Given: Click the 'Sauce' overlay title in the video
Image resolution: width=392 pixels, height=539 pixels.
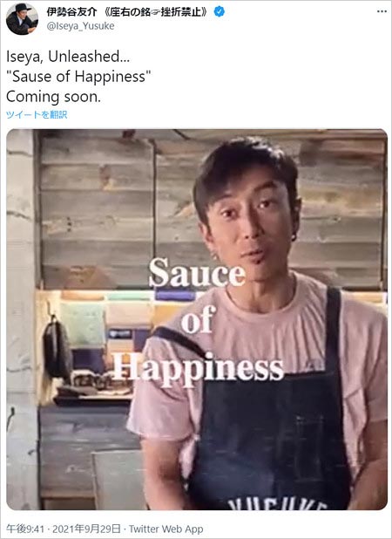Looking at the screenshot, I should [198, 273].
